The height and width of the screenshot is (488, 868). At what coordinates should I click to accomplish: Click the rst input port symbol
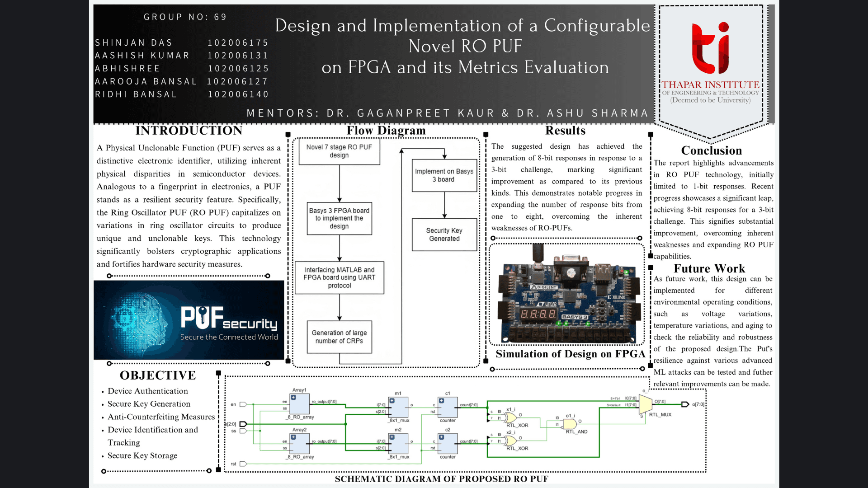pyautogui.click(x=243, y=464)
